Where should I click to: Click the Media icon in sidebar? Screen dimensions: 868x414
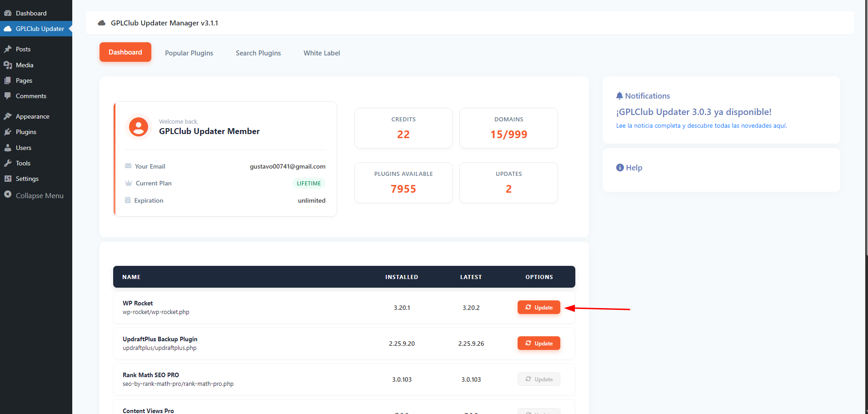click(8, 65)
